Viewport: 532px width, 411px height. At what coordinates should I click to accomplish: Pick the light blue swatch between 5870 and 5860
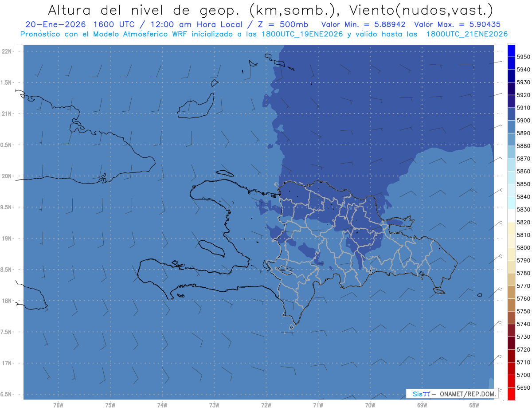pos(511,164)
